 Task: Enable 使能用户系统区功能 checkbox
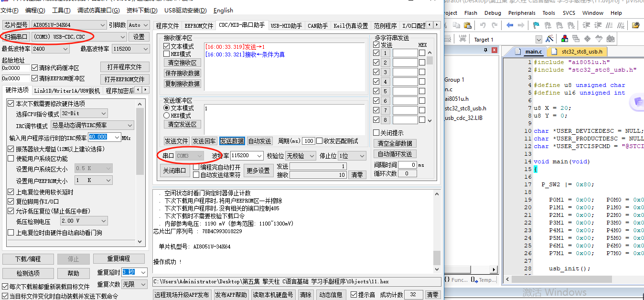(x=11, y=159)
